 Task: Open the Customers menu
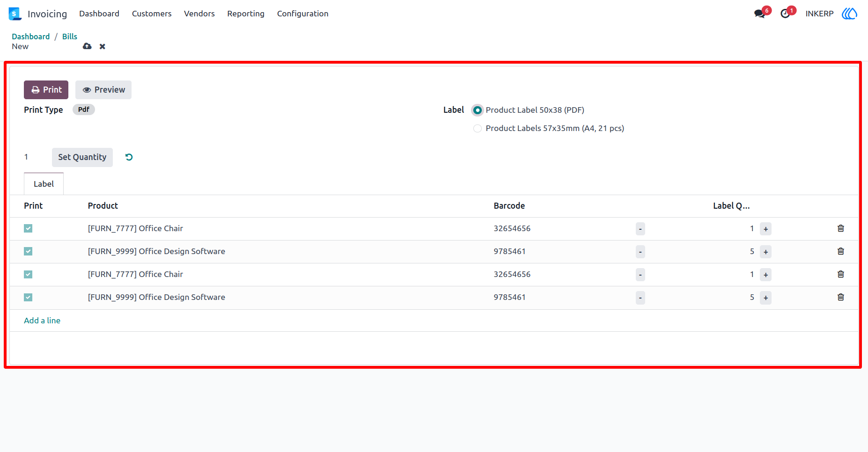tap(152, 14)
